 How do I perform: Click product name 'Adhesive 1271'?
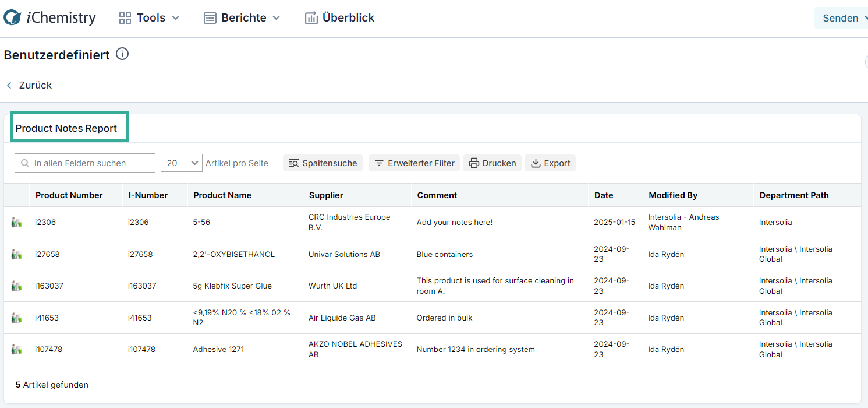pos(218,349)
